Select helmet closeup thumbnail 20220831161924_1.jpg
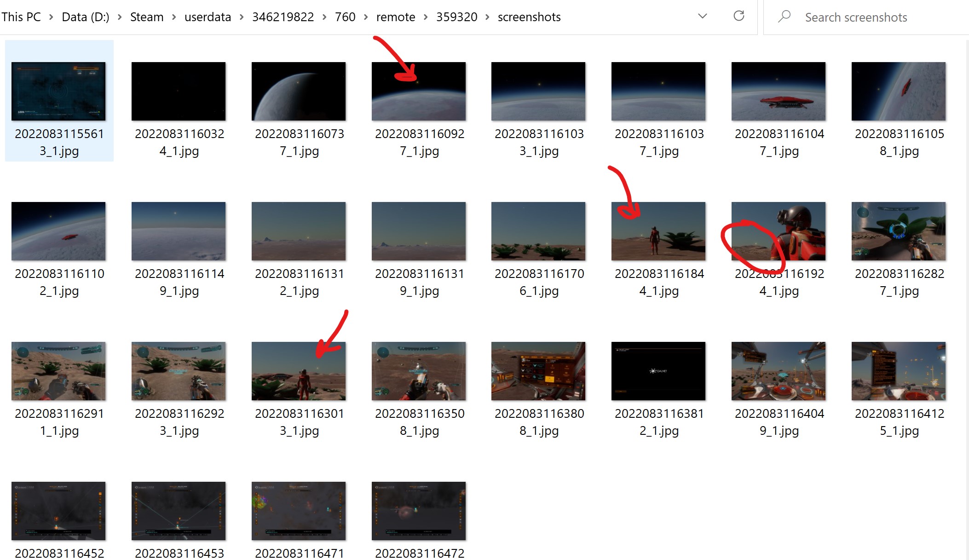This screenshot has height=560, width=969. click(779, 231)
